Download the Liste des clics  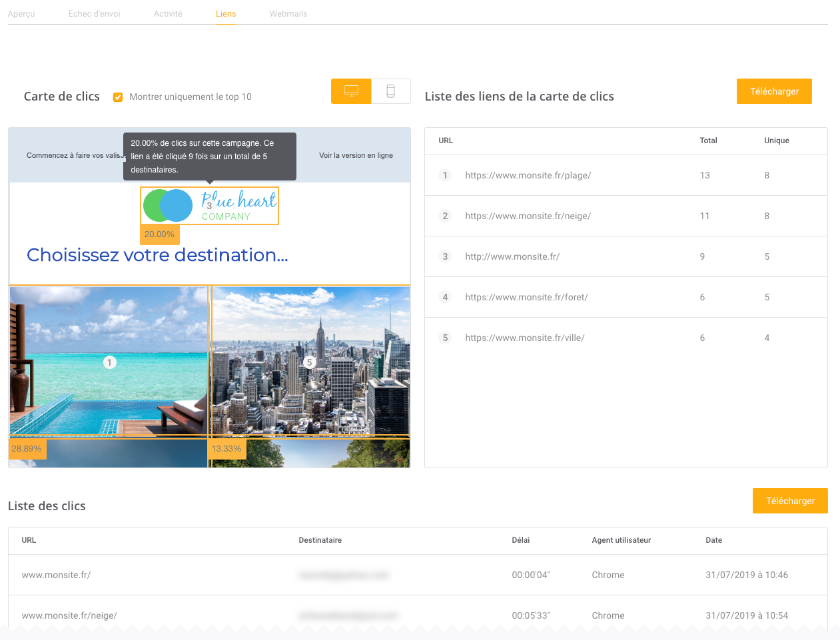click(790, 501)
